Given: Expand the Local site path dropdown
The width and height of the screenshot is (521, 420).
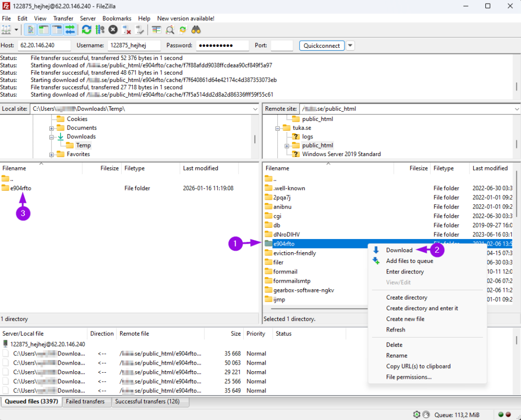Looking at the screenshot, I should (x=255, y=109).
